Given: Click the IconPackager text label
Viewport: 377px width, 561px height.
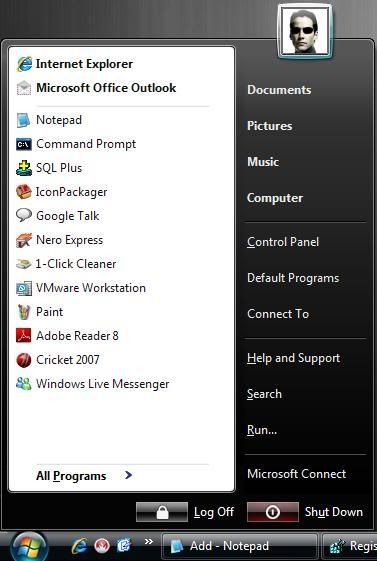Looking at the screenshot, I should (72, 192).
